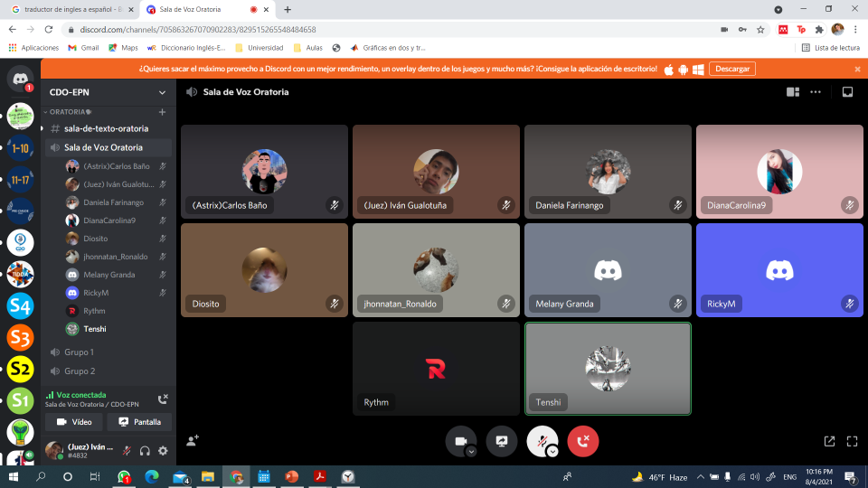
Task: Switch to traductor de ingles browser tab
Action: click(72, 9)
